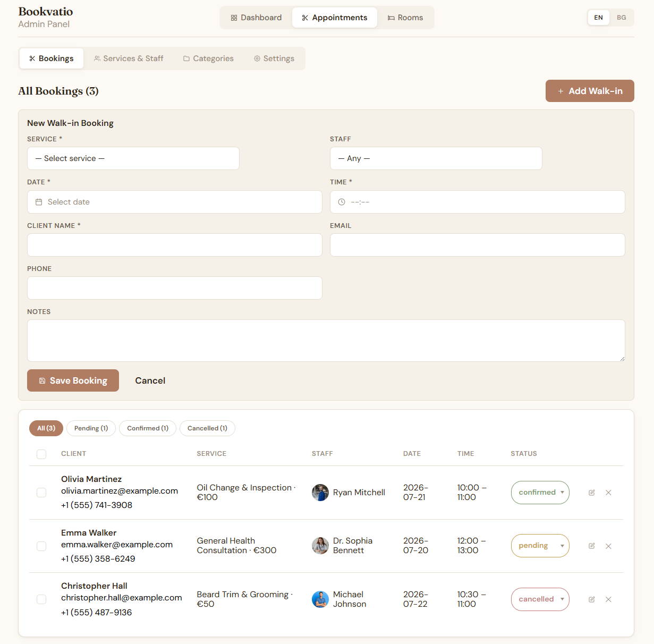Check the Christopher Hall row checkbox
Screen dimensions: 654x644
(x=41, y=599)
